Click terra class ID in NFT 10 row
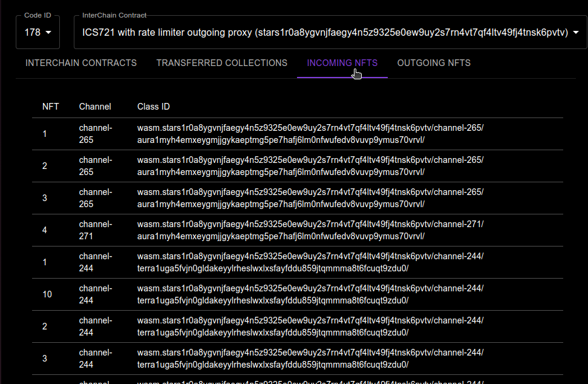Screen dimensions: 588x384 coord(310,294)
